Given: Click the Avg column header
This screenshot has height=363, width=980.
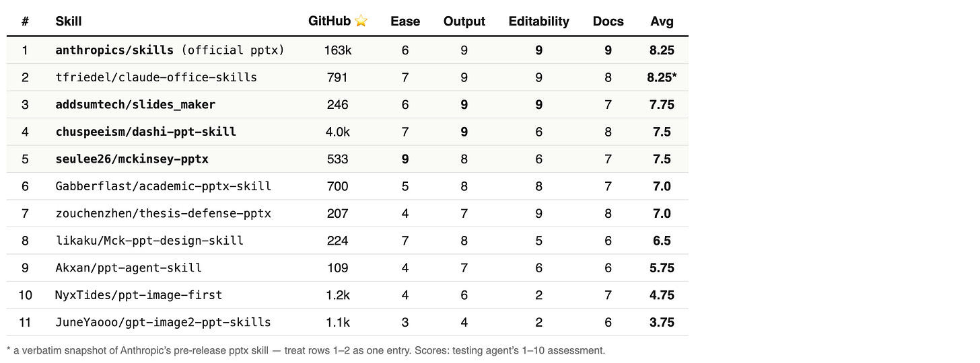Looking at the screenshot, I should click(662, 22).
